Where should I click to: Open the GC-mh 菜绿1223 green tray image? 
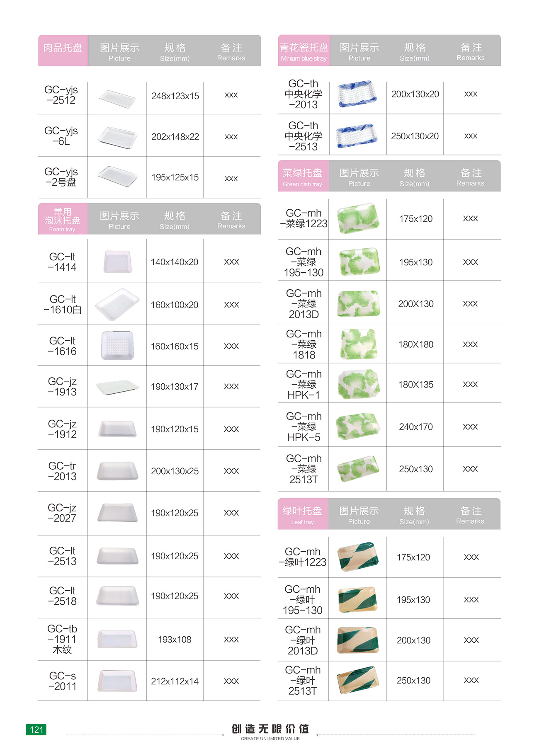point(358,218)
